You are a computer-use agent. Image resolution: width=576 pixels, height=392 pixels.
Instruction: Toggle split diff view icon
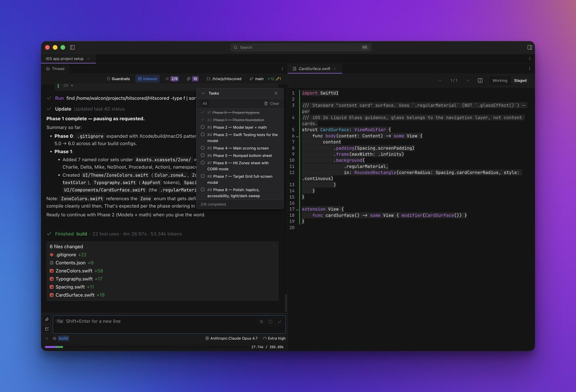pyautogui.click(x=480, y=81)
